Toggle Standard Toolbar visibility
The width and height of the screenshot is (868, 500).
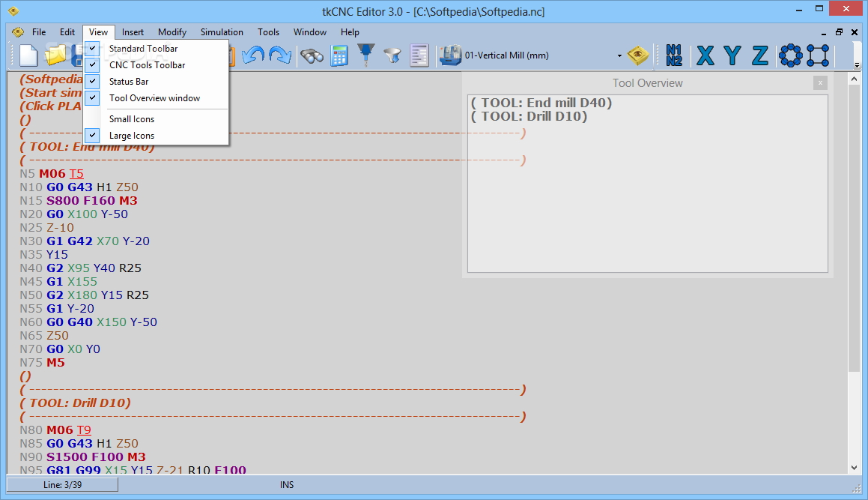tap(156, 48)
